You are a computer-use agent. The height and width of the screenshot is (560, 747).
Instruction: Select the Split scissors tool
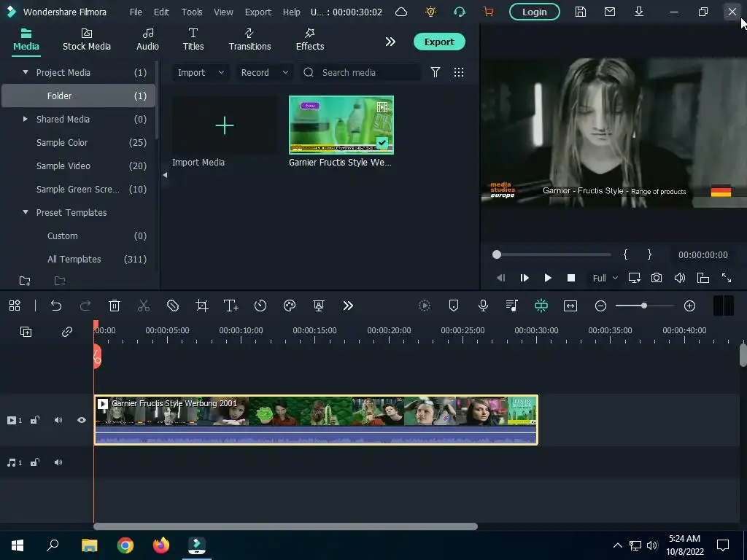click(x=144, y=306)
